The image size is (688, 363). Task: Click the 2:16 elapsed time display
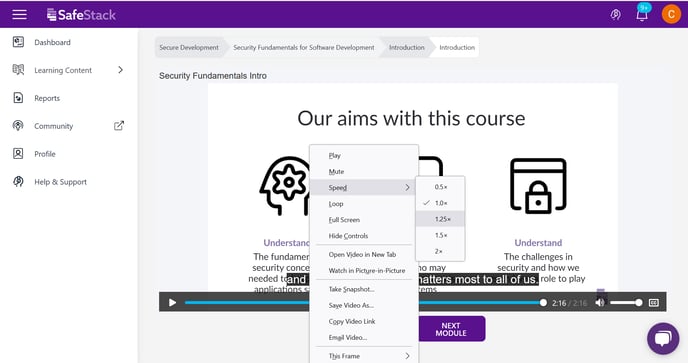coord(559,303)
